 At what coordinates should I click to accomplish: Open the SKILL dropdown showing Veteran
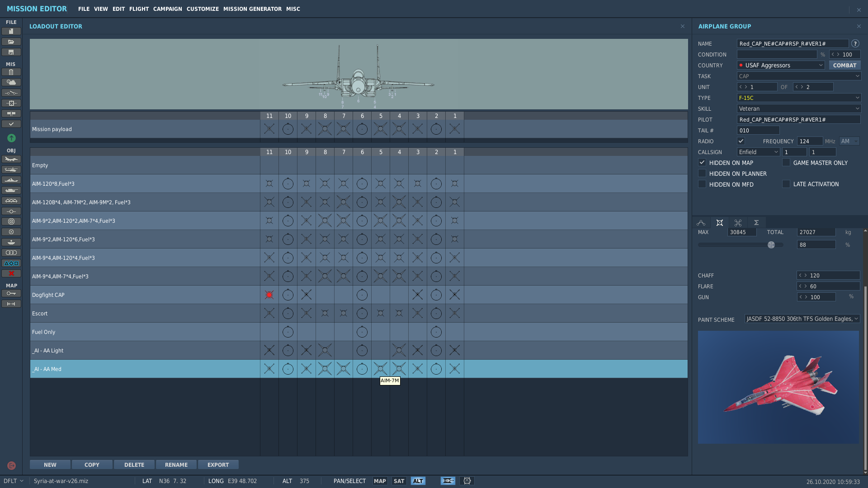point(799,108)
